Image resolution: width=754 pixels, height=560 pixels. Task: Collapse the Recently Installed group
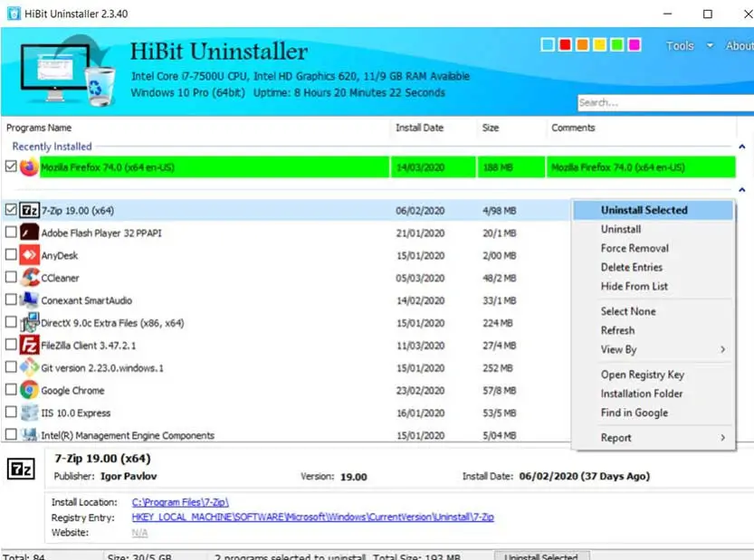[742, 147]
